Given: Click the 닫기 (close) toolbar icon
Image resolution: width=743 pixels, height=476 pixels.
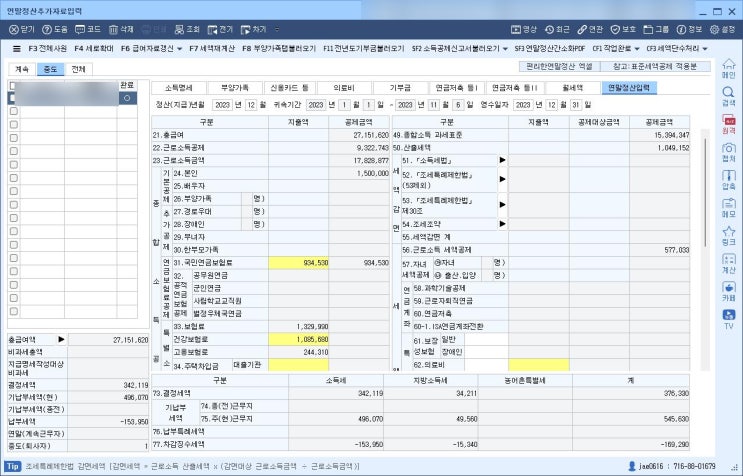Looking at the screenshot, I should (22, 29).
